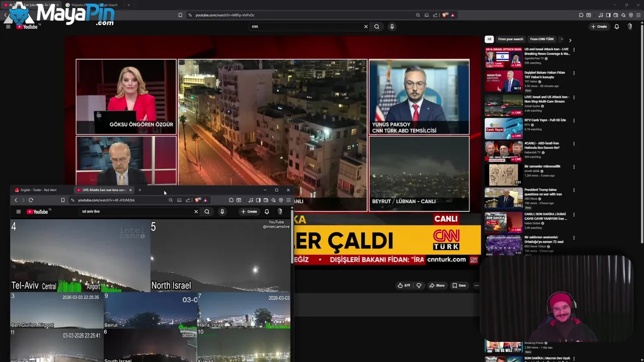This screenshot has width=644, height=362.
Task: Click the front window address bar URL
Action: point(106,200)
